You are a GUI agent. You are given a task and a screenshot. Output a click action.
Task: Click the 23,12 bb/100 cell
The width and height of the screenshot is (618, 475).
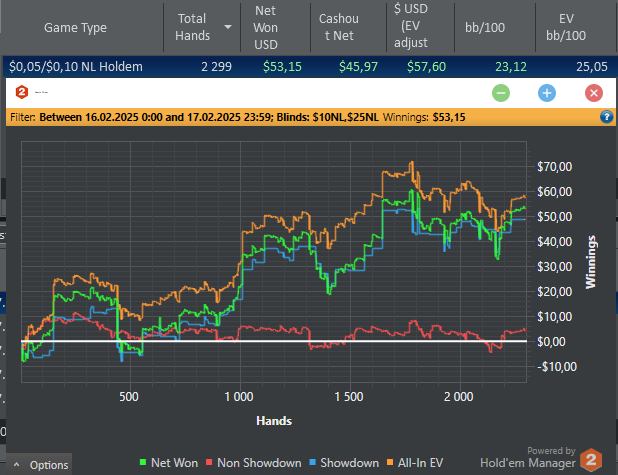[x=511, y=67]
